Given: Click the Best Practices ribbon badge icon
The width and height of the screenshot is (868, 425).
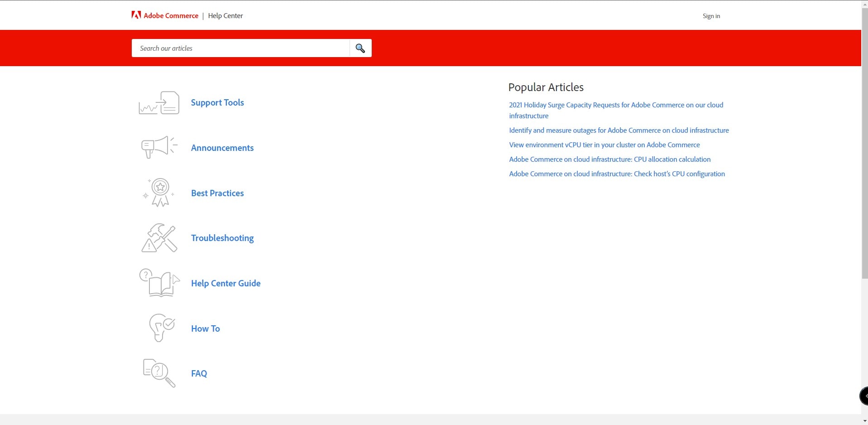Looking at the screenshot, I should (x=159, y=193).
